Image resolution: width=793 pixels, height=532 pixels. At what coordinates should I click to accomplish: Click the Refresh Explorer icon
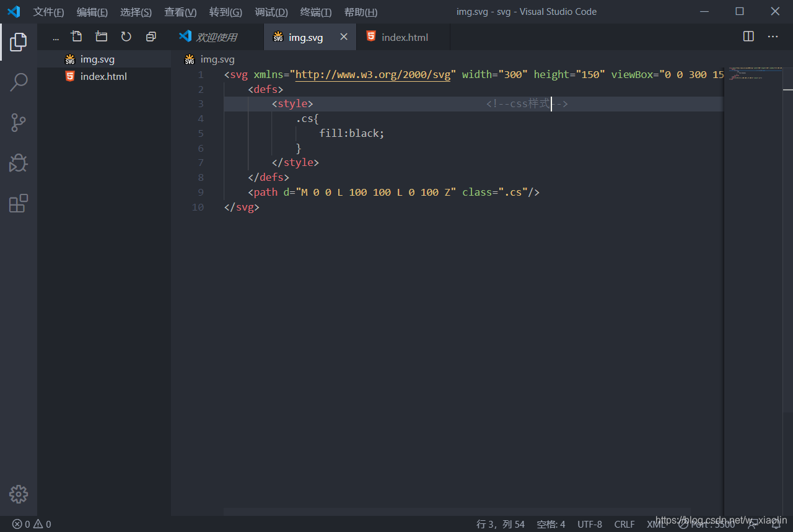pos(126,37)
